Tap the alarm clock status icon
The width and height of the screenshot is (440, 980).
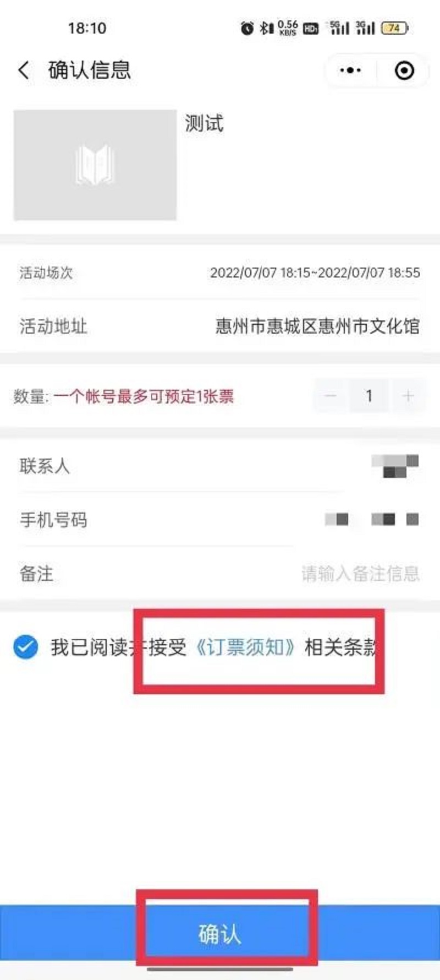(247, 28)
